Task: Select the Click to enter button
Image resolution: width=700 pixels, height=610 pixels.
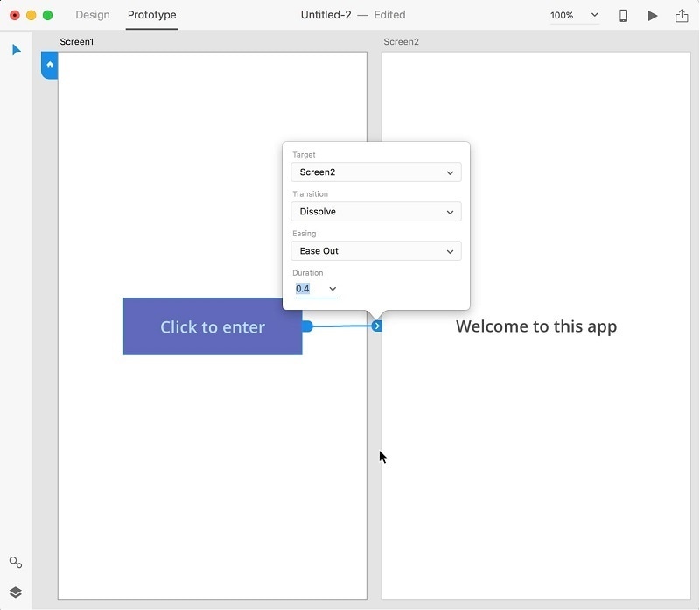Action: point(213,326)
